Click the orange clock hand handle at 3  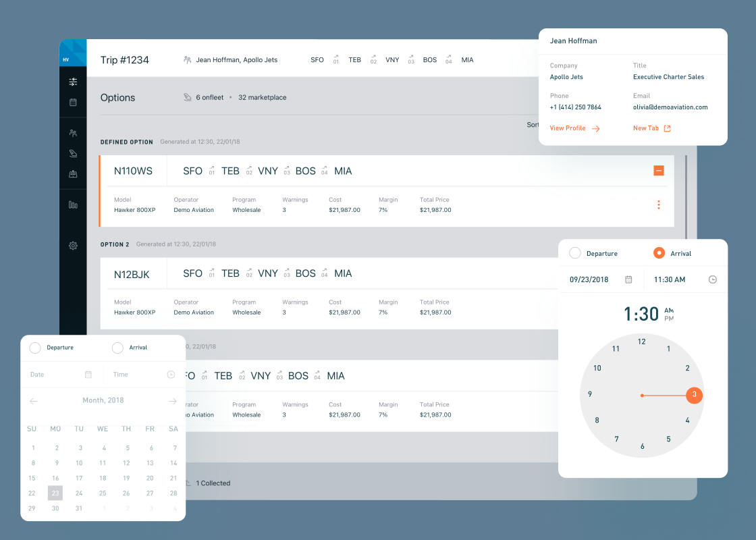click(694, 395)
